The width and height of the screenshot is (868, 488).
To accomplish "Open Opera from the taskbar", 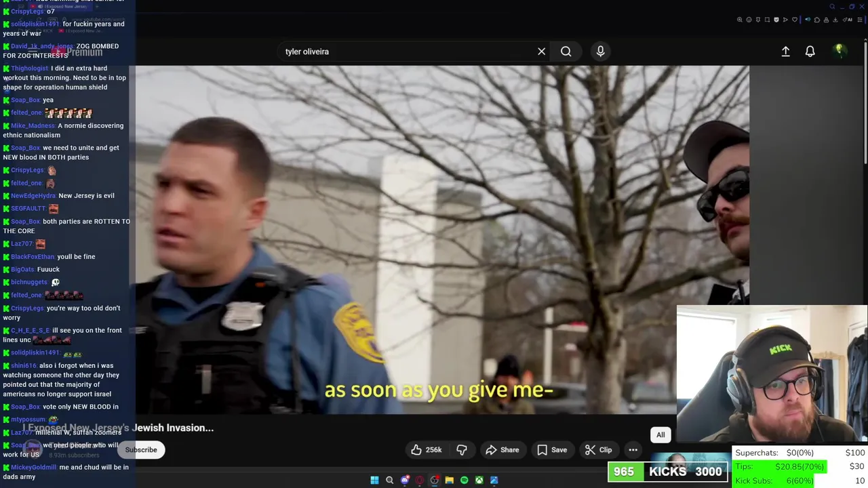I will [x=420, y=480].
